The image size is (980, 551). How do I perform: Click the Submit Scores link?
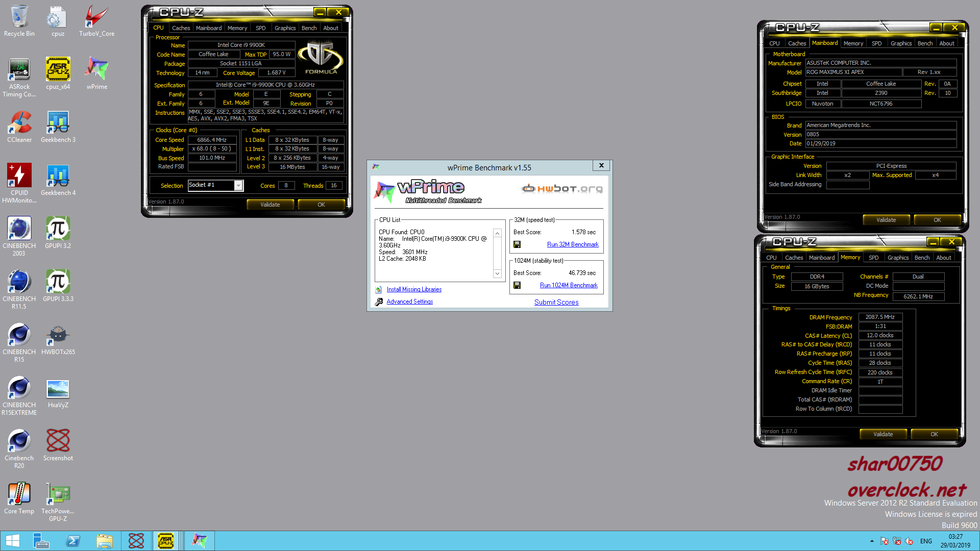(x=556, y=303)
